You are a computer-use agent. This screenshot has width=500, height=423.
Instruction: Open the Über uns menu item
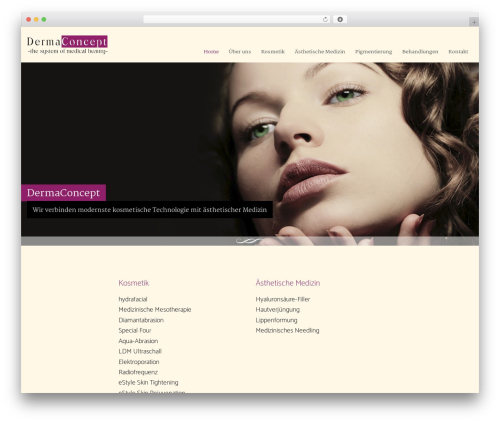[240, 52]
